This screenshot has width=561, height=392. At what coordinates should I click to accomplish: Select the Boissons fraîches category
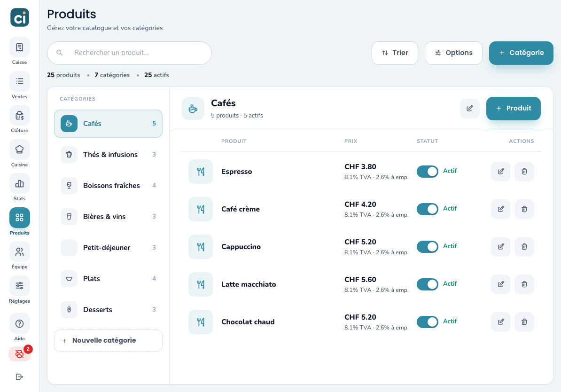(109, 186)
